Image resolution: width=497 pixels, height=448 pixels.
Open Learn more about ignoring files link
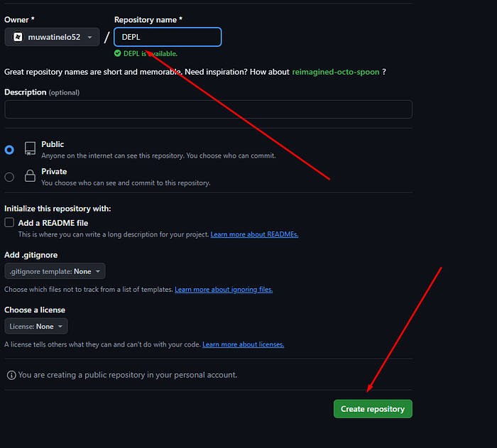click(x=224, y=290)
